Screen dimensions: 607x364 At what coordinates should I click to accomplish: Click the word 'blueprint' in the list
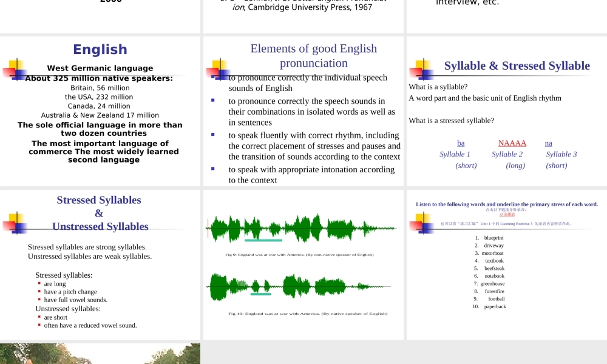(493, 238)
